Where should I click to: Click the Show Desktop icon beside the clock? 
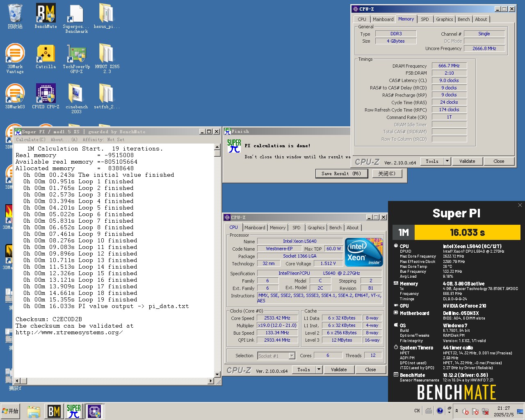520,411
